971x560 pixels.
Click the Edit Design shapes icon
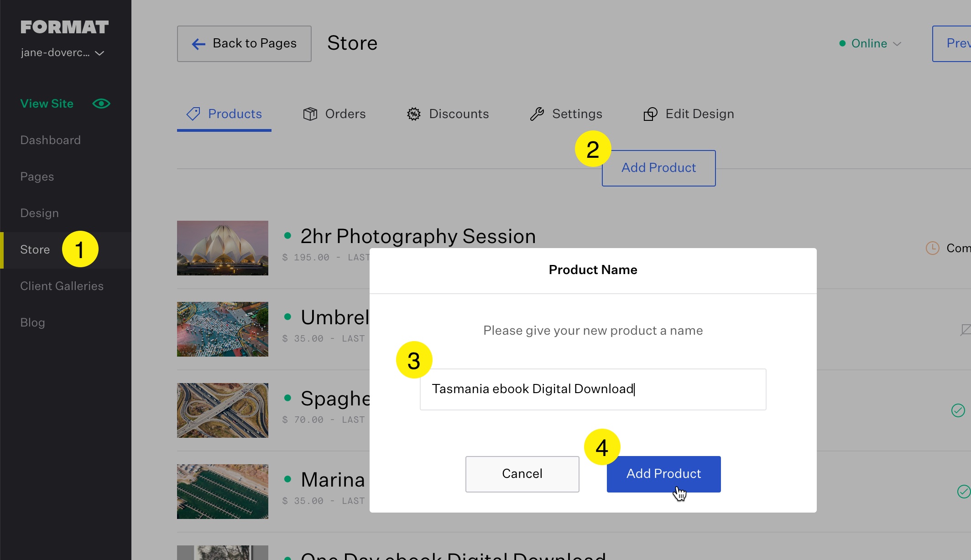point(650,114)
